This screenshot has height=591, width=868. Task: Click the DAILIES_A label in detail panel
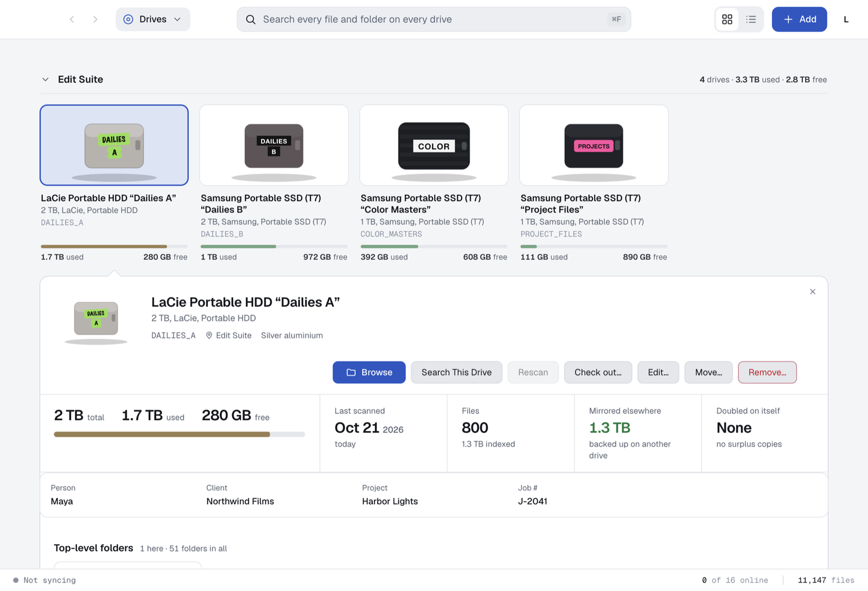(173, 336)
